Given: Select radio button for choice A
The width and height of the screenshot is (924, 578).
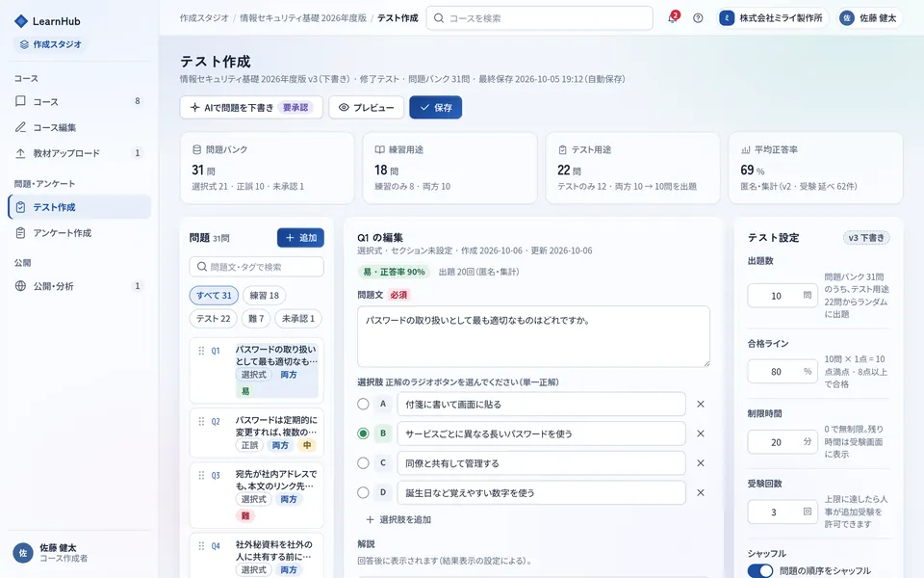Looking at the screenshot, I should click(x=363, y=404).
